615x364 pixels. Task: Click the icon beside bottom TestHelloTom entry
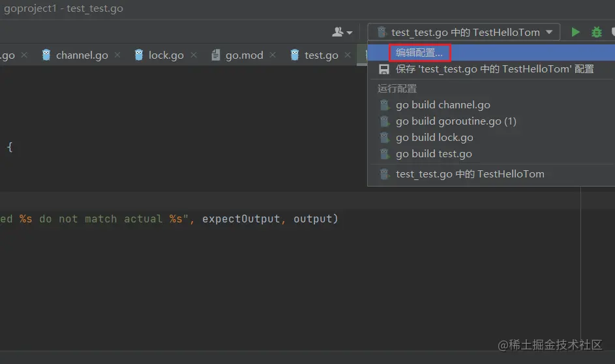[x=384, y=174]
